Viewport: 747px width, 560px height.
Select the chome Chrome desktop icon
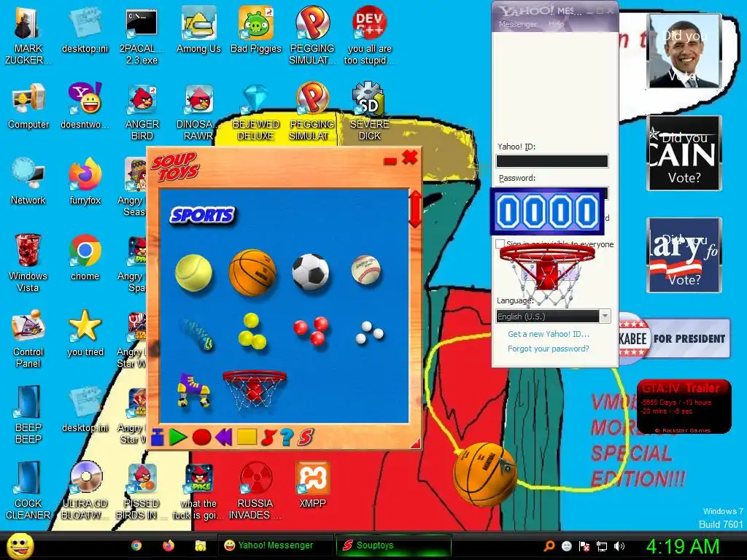point(85,257)
